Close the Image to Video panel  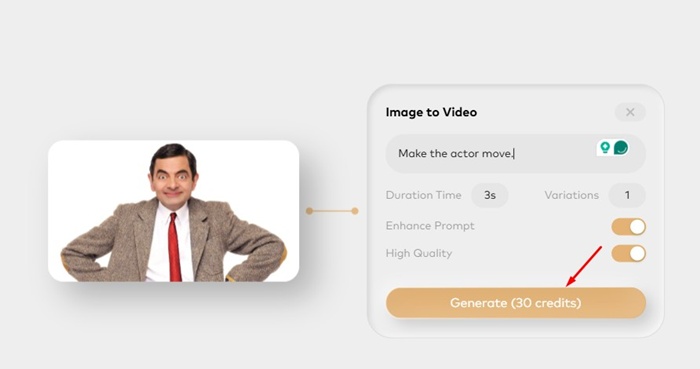pos(630,112)
